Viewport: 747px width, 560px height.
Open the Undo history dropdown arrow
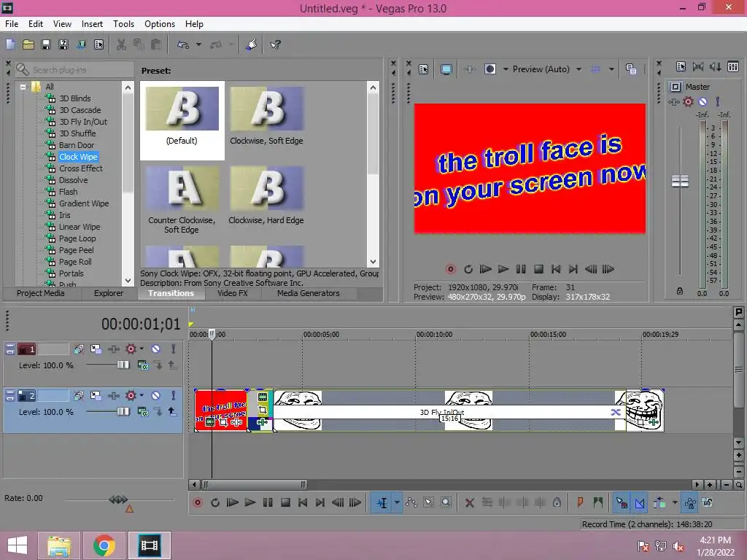click(198, 44)
